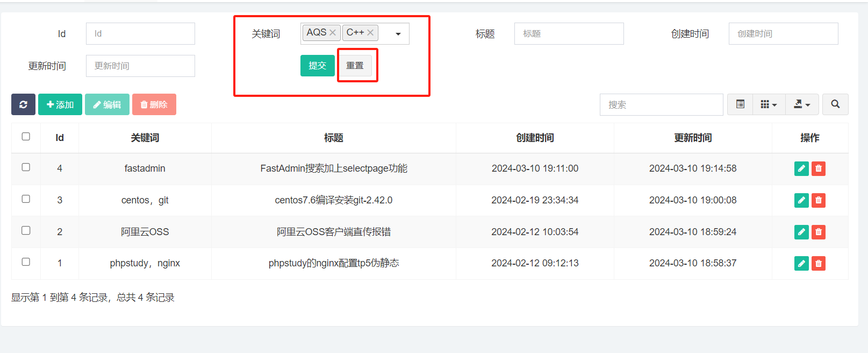Click the magnifier search toggle icon
868x353 pixels.
pyautogui.click(x=835, y=104)
